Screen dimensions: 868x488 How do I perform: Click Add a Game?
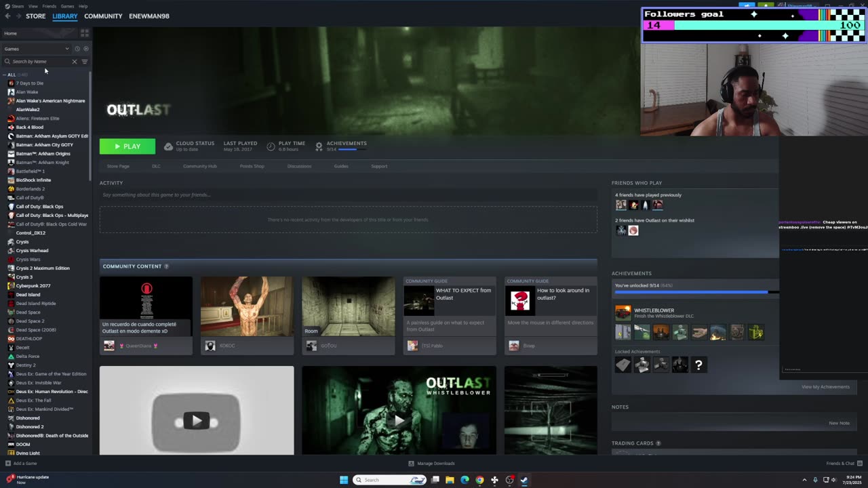(21, 464)
